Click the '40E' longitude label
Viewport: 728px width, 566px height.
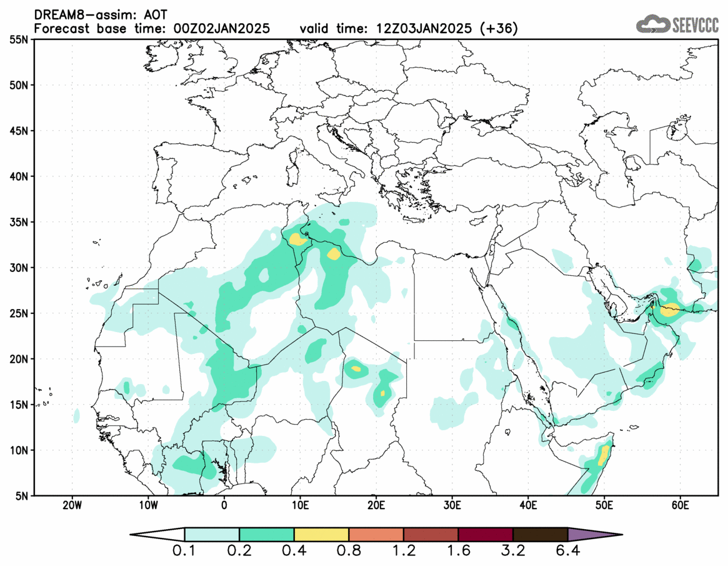(529, 505)
